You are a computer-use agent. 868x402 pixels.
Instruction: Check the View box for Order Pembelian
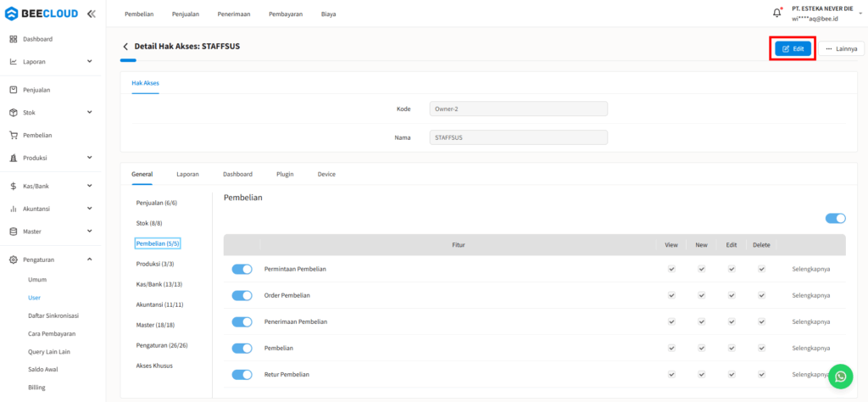(x=671, y=295)
